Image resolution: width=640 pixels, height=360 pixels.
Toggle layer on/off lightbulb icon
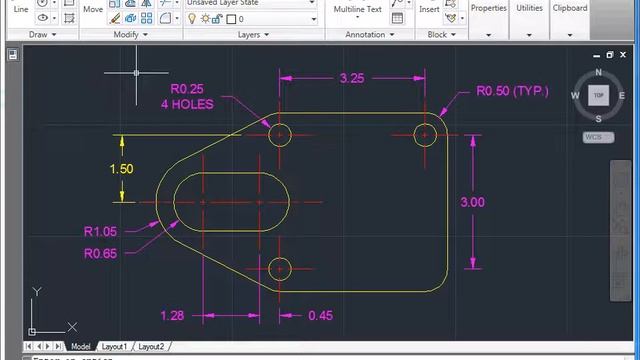(191, 18)
